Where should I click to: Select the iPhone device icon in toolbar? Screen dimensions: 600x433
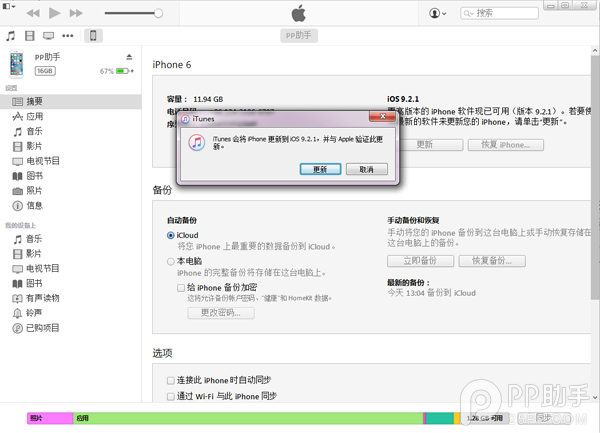click(x=93, y=36)
